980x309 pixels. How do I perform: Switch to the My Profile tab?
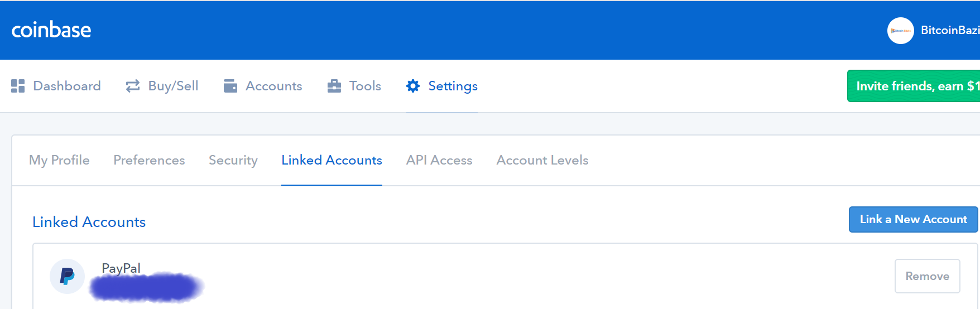pos(59,161)
